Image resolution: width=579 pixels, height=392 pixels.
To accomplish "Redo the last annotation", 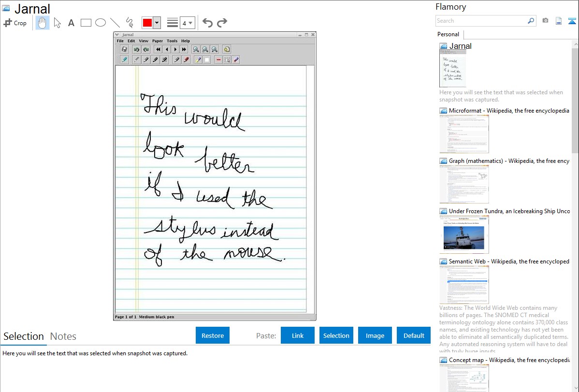I will point(222,23).
